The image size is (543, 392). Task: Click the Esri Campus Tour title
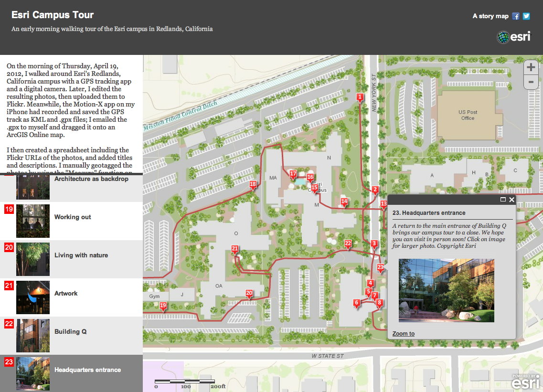click(53, 15)
